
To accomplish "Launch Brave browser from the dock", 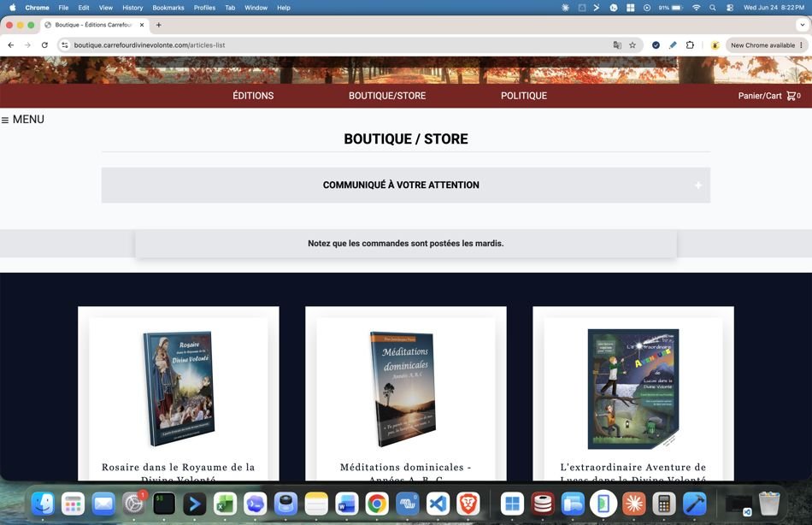I will click(468, 504).
